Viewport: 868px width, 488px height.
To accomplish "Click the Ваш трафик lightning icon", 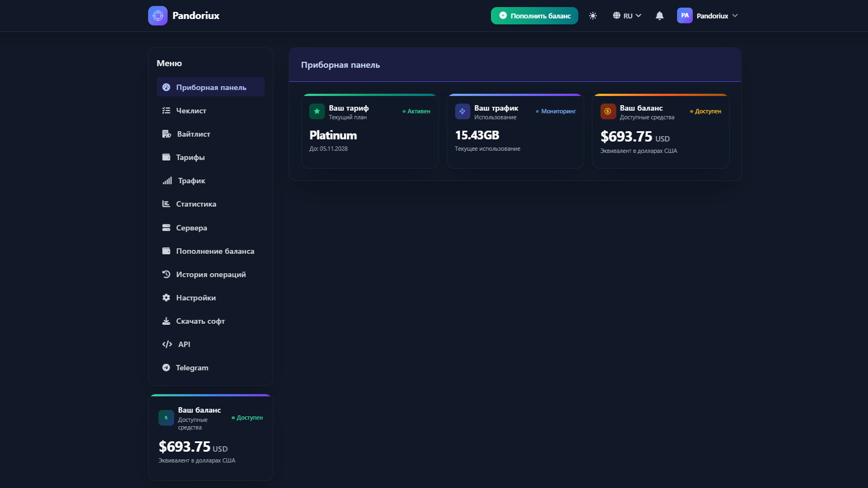I will (x=462, y=111).
